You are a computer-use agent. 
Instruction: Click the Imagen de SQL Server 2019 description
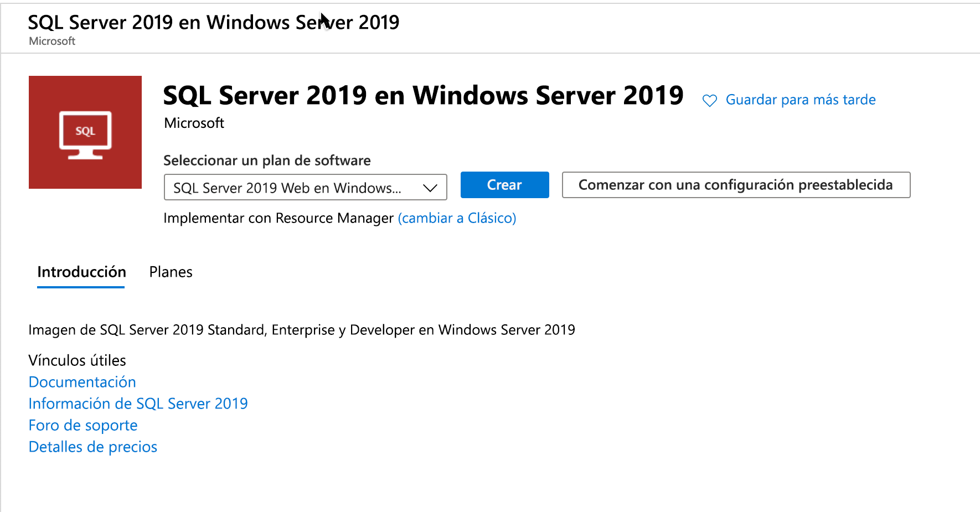(x=302, y=330)
